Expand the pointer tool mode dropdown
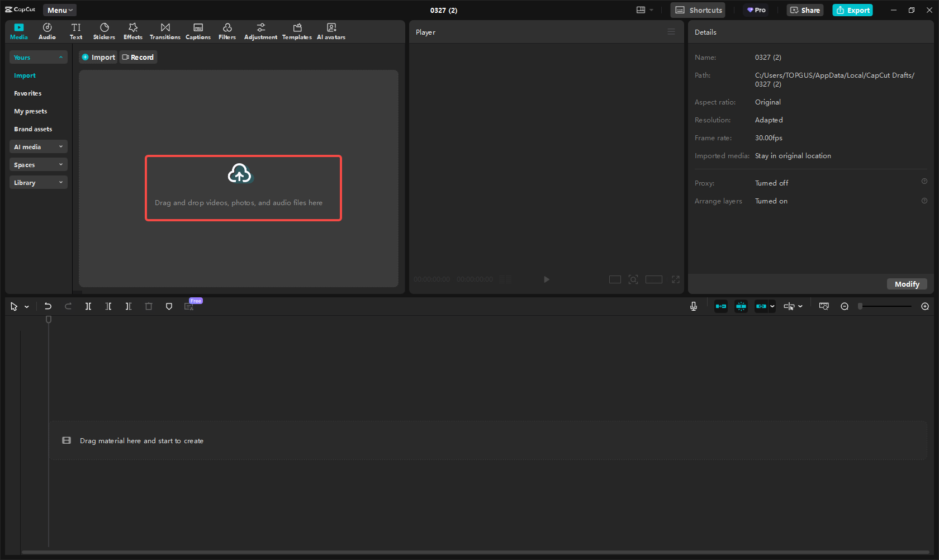This screenshot has height=560, width=939. tap(27, 307)
